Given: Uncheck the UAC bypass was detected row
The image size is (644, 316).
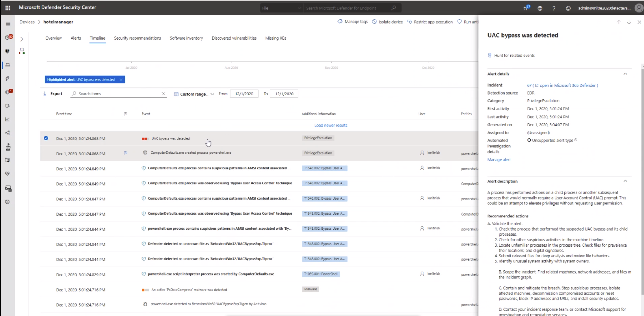Looking at the screenshot, I should (x=46, y=138).
